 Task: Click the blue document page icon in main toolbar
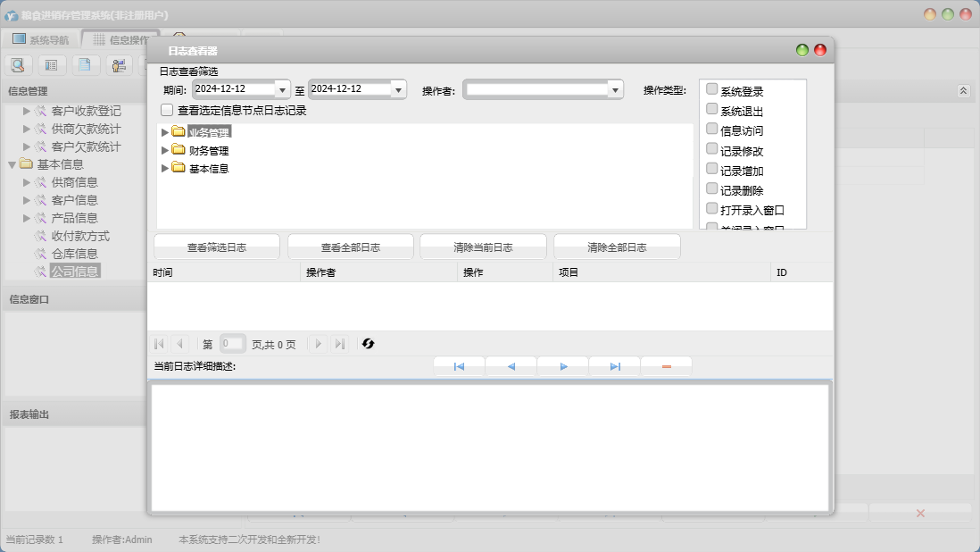coord(85,64)
